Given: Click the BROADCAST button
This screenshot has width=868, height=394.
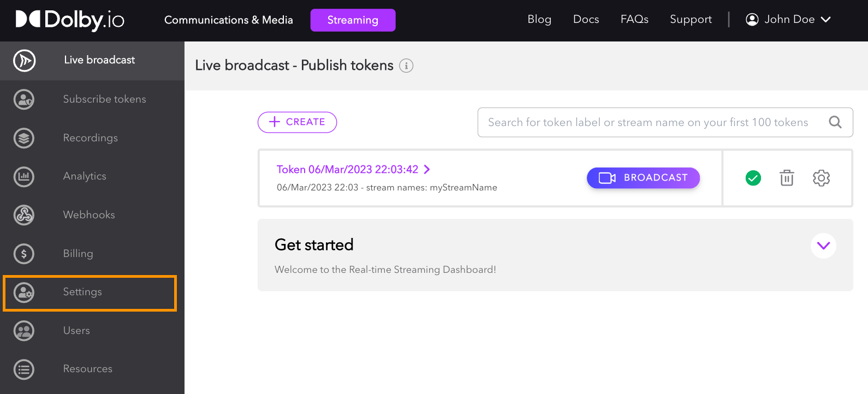Looking at the screenshot, I should click(643, 178).
